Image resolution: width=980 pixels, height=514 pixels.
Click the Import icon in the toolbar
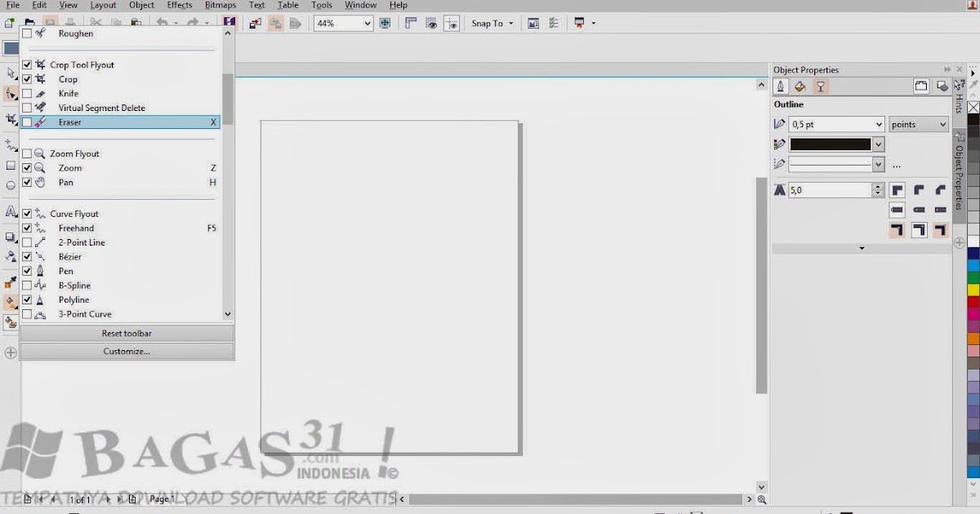(256, 24)
